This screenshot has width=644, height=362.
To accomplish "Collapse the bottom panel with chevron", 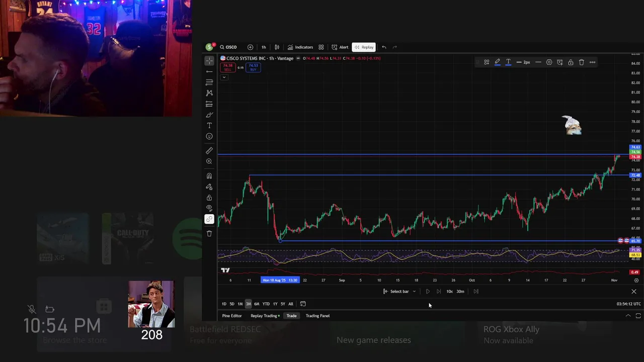I will (628, 316).
